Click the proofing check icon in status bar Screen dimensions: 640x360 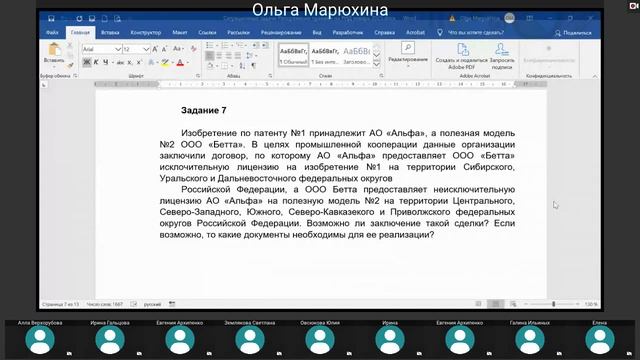click(133, 304)
